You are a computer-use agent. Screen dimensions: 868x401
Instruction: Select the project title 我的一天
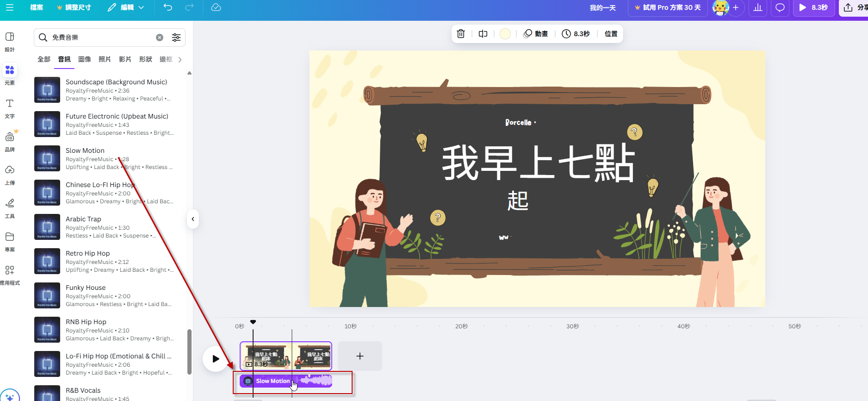coord(602,7)
